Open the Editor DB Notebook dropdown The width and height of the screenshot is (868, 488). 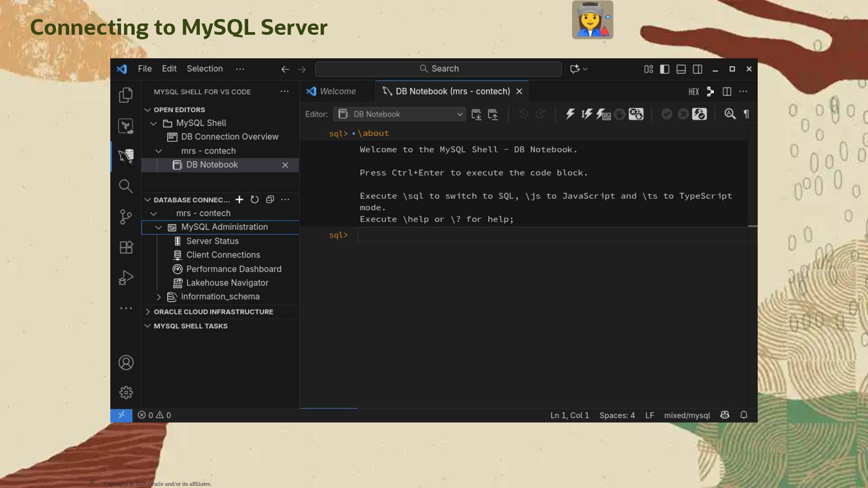(x=400, y=114)
